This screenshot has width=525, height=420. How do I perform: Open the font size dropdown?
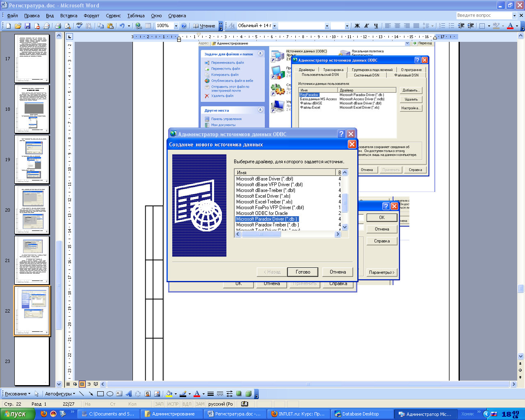[x=347, y=26]
